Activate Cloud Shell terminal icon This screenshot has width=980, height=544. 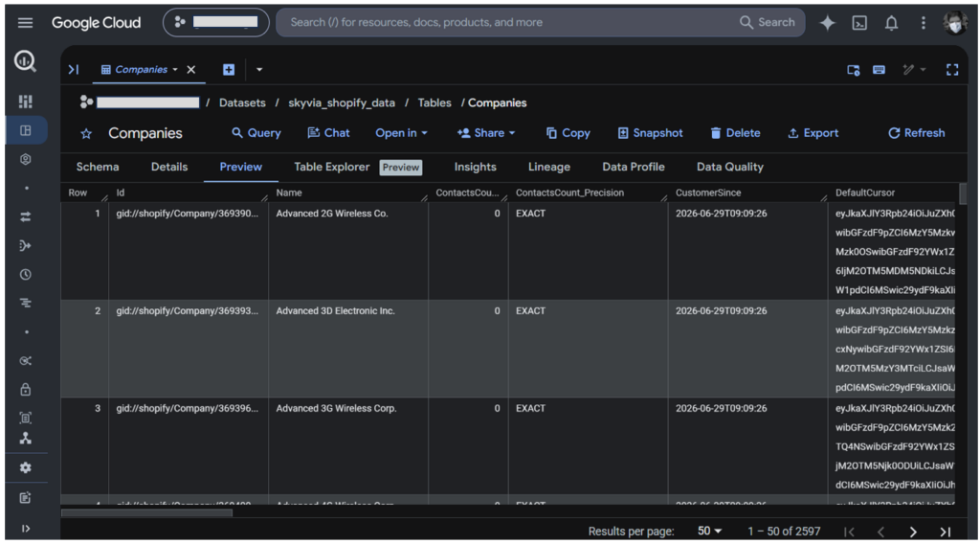pyautogui.click(x=860, y=23)
